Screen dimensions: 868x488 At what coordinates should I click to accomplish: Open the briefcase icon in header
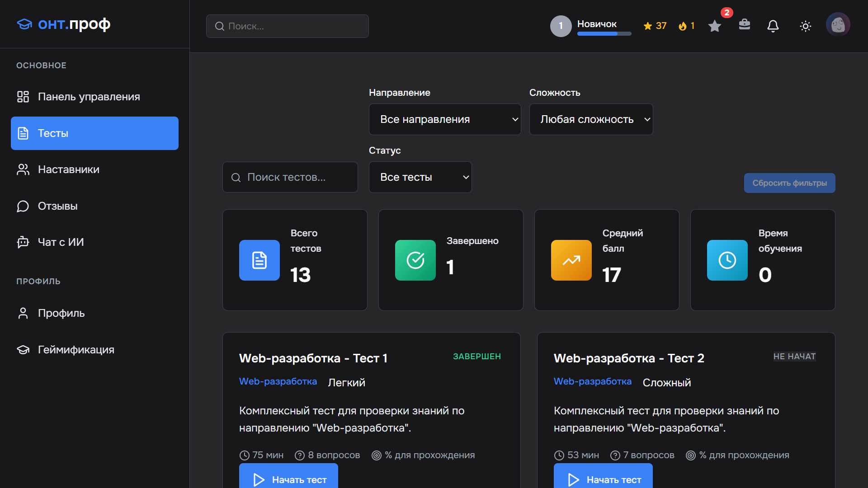tap(744, 24)
